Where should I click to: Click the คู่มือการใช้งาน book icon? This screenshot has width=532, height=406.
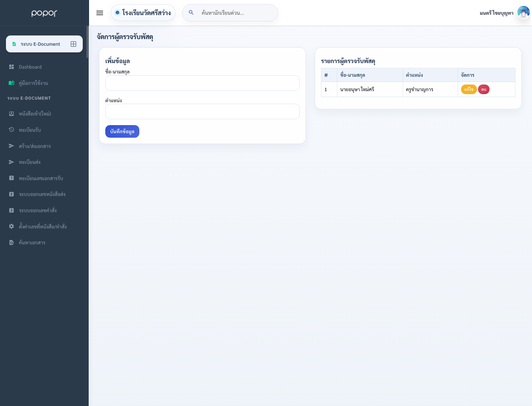pos(11,83)
